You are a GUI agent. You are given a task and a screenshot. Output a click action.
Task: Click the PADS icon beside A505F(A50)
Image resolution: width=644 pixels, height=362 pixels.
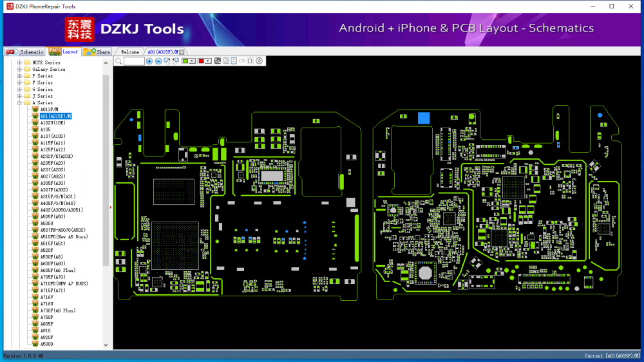click(x=35, y=217)
